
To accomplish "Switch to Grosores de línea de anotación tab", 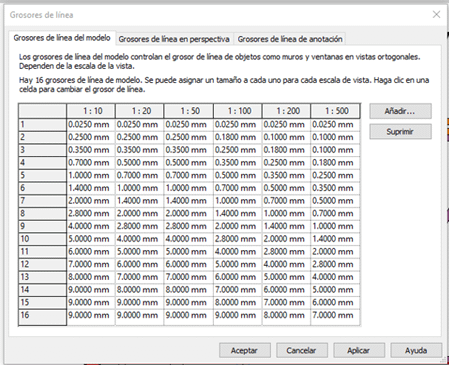I will pos(290,39).
